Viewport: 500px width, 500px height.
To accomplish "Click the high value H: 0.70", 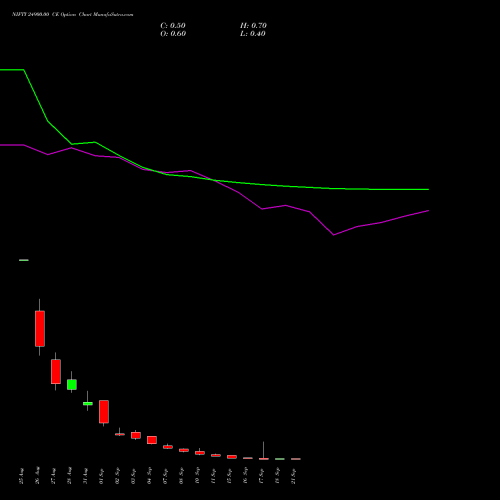I will (253, 26).
